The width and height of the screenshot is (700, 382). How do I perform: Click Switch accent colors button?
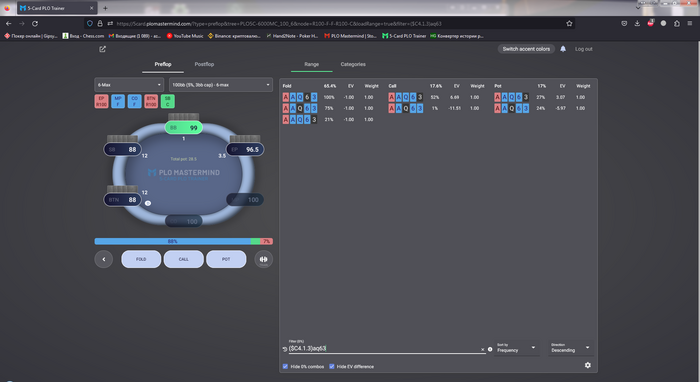pyautogui.click(x=526, y=49)
